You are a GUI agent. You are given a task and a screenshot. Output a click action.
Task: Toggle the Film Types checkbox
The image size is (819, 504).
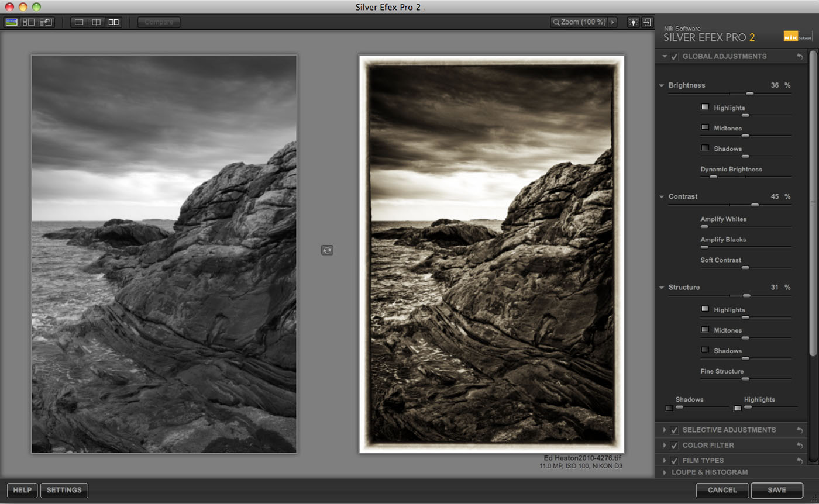click(674, 461)
